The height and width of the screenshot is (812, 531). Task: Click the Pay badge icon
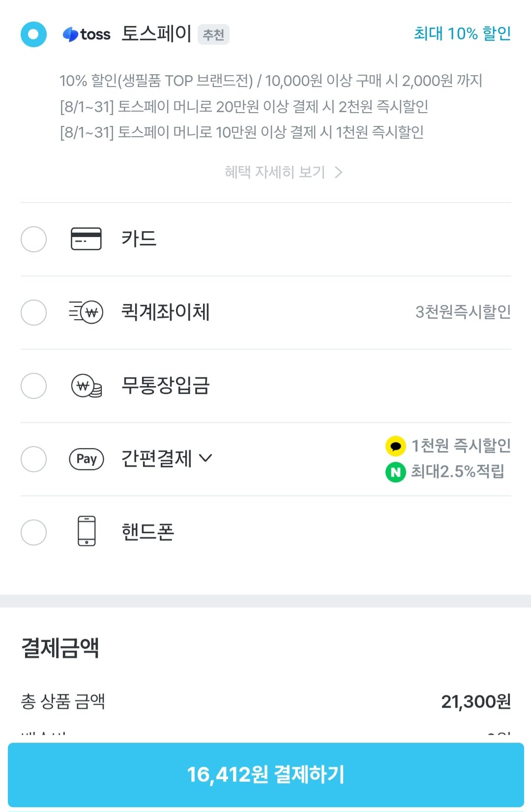[87, 459]
